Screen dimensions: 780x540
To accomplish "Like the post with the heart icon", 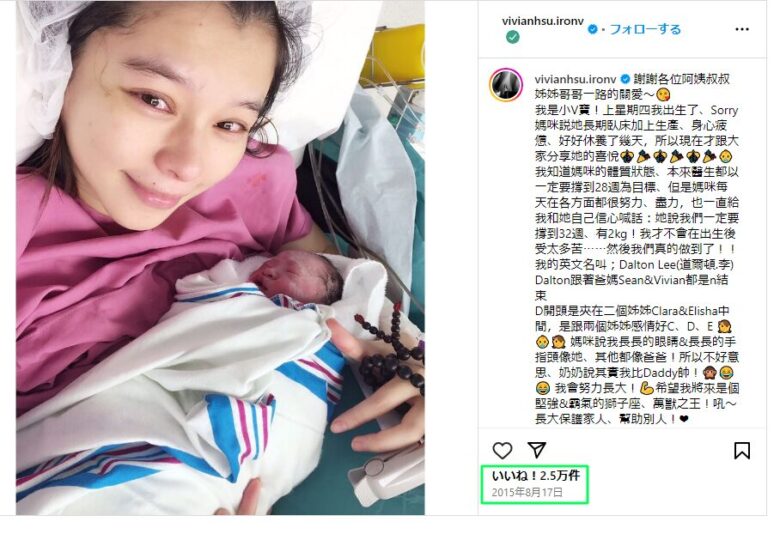I will [x=502, y=450].
